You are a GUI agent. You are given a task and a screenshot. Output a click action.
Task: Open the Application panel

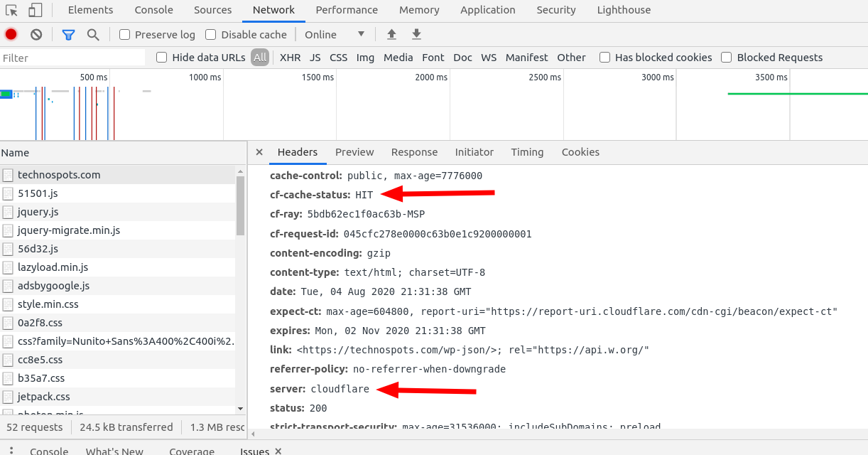pyautogui.click(x=488, y=10)
